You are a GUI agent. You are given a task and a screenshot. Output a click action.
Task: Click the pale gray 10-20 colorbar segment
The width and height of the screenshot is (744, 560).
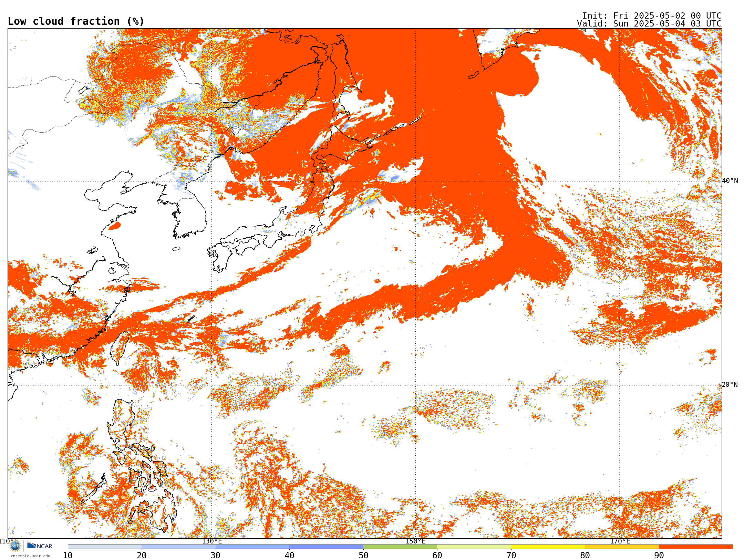point(105,547)
